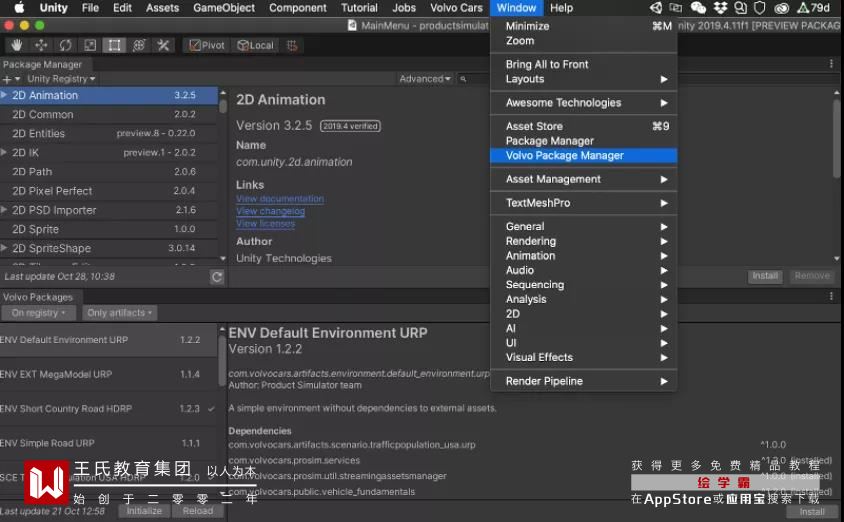The width and height of the screenshot is (844, 522).
Task: Click the WeChat menu bar icon
Action: (698, 8)
